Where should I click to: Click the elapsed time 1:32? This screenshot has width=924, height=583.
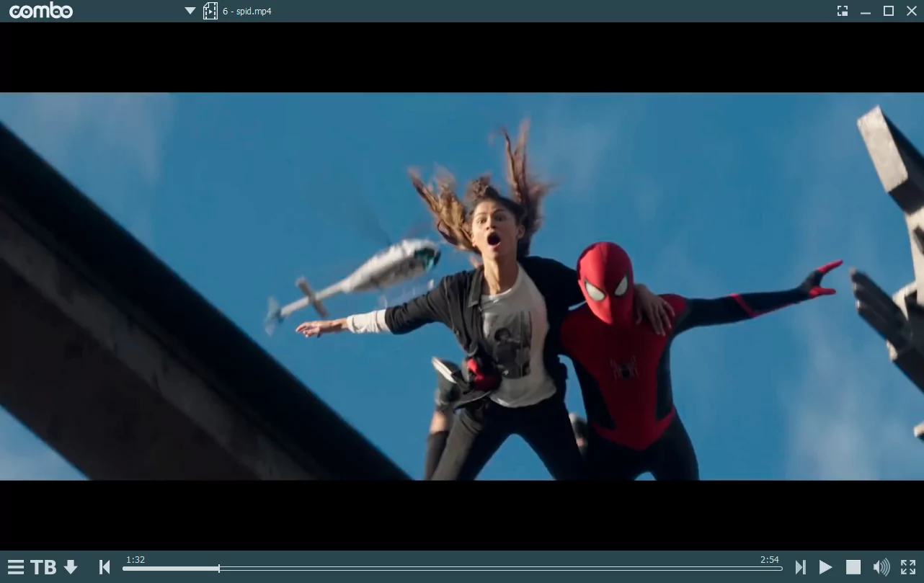tap(136, 560)
